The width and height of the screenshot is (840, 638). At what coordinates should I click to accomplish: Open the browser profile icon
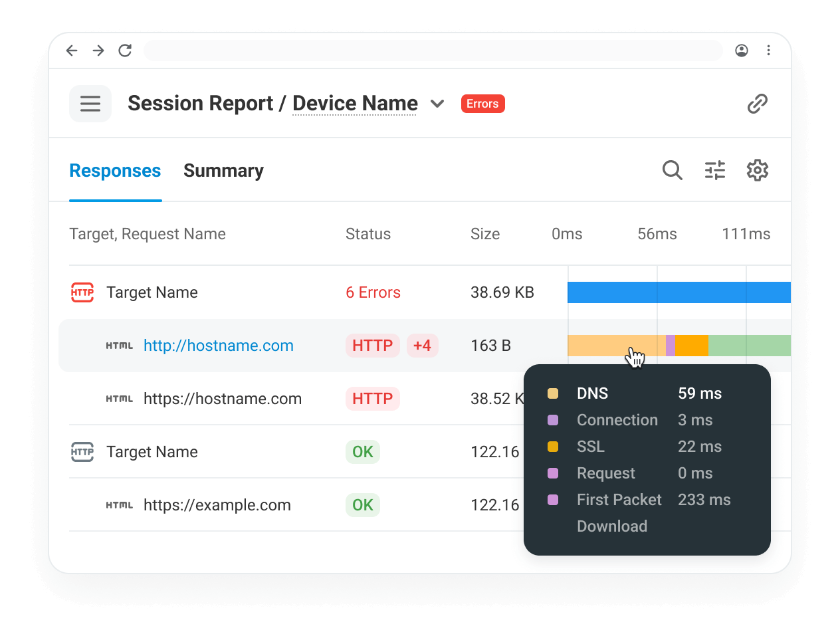pyautogui.click(x=742, y=51)
